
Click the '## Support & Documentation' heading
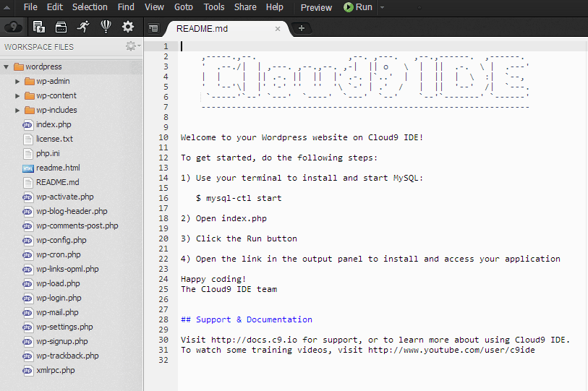(x=247, y=319)
